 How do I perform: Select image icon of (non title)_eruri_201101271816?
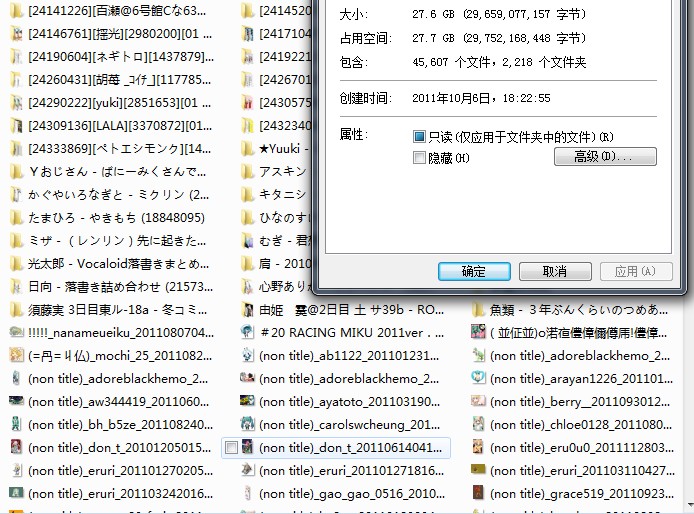[x=247, y=470]
